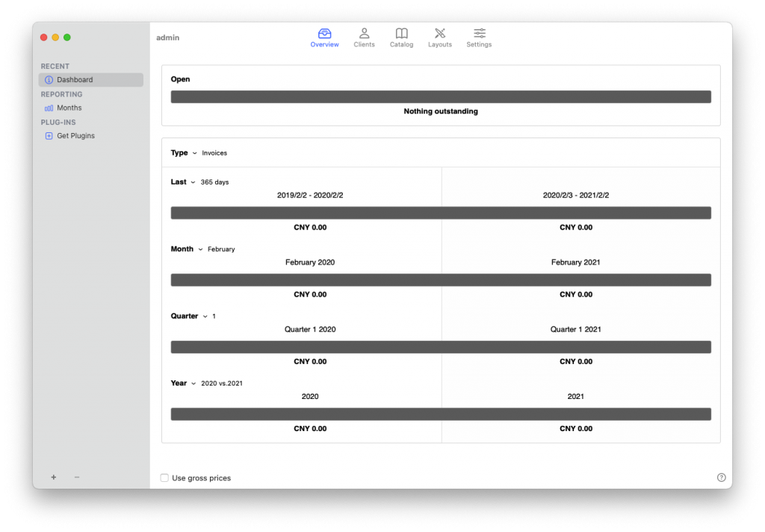Click the CNY 0.00 amount under February 2020
765x532 pixels.
coord(310,294)
